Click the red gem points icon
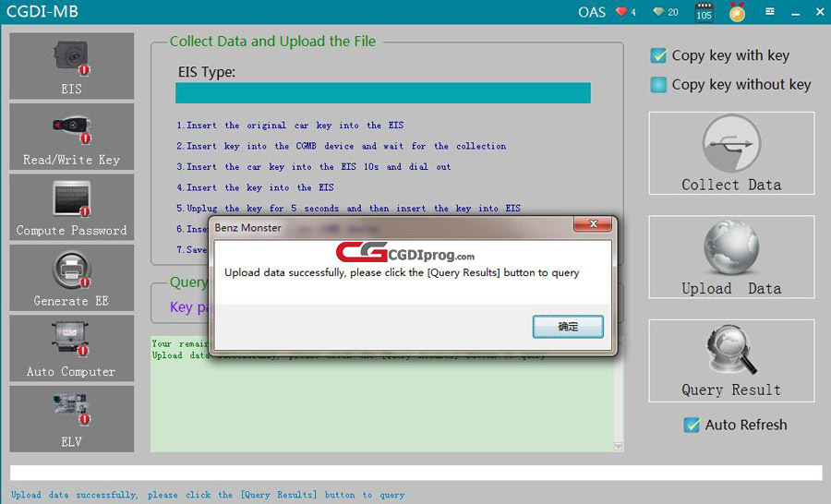The image size is (831, 504). [x=621, y=12]
